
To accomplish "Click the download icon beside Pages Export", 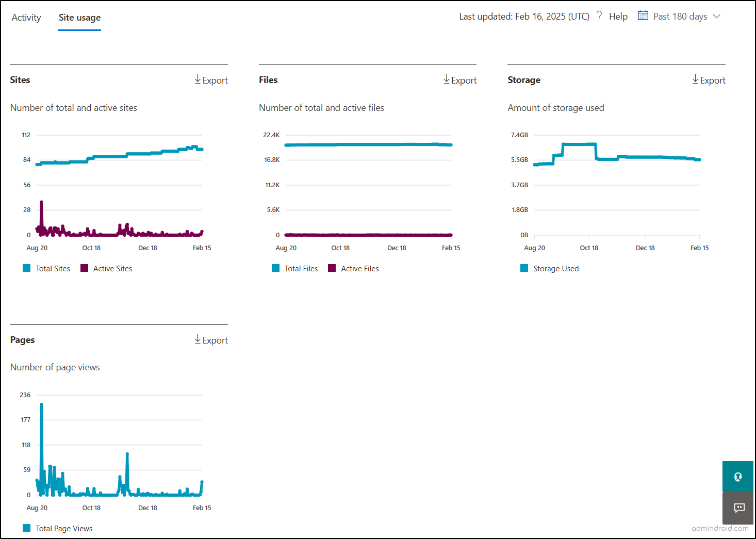I will tap(198, 339).
